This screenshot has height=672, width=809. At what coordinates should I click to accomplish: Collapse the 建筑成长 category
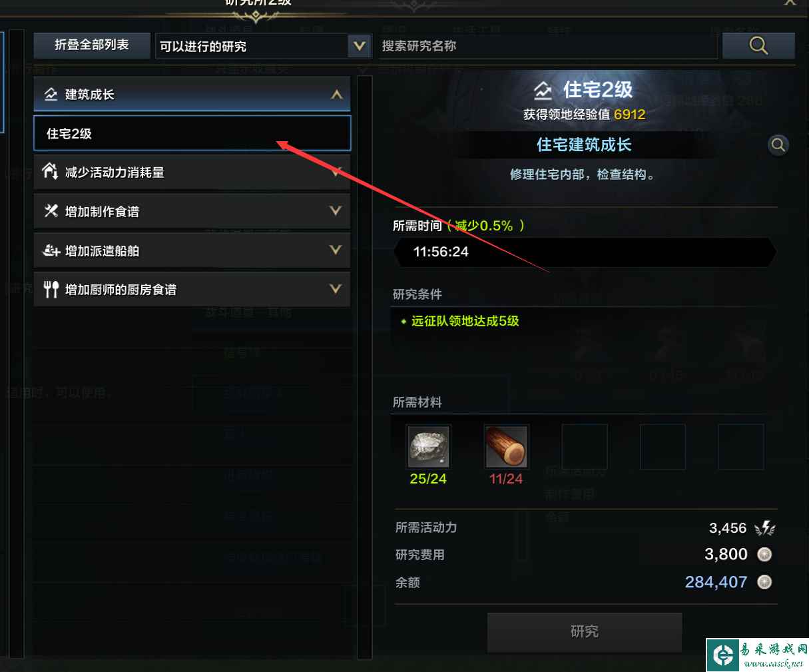point(337,95)
